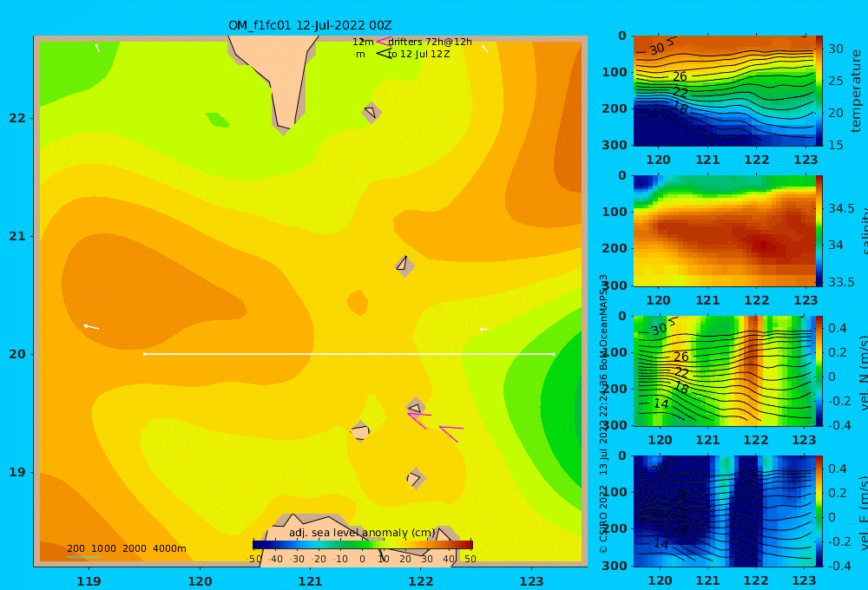Click the latitude tick label 20 on the main map
Viewport: 868px width, 590px height.
pyautogui.click(x=16, y=354)
